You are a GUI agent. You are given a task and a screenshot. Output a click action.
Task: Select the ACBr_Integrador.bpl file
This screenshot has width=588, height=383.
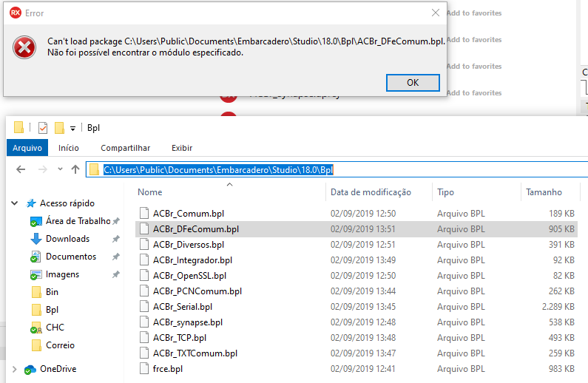coord(192,260)
